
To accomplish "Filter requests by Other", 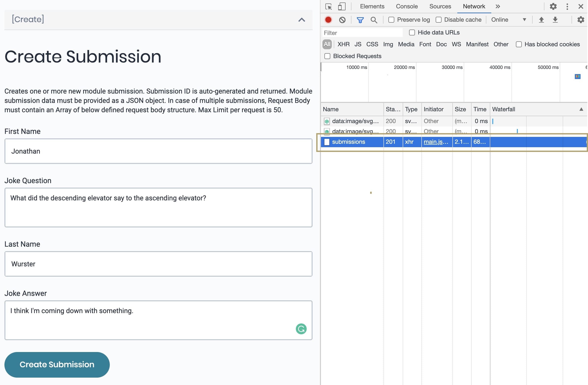I will (501, 44).
